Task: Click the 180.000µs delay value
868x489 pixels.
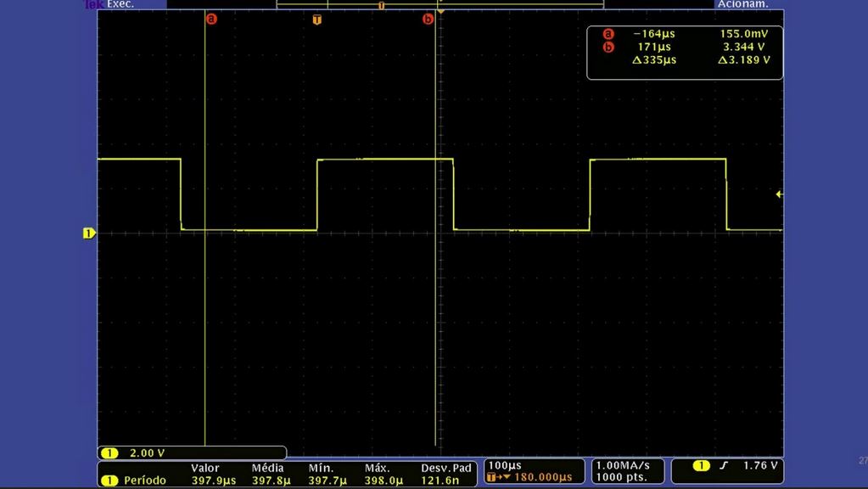Action: pos(543,477)
